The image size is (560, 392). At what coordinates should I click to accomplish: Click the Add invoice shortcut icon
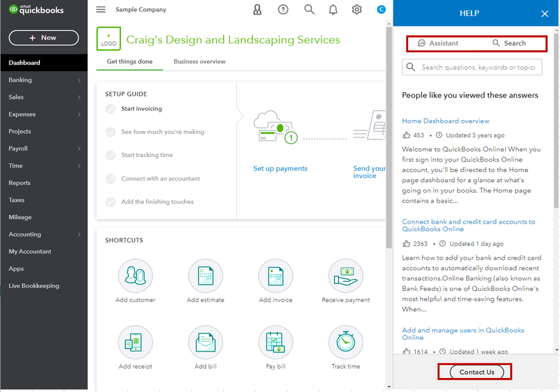coord(276,276)
